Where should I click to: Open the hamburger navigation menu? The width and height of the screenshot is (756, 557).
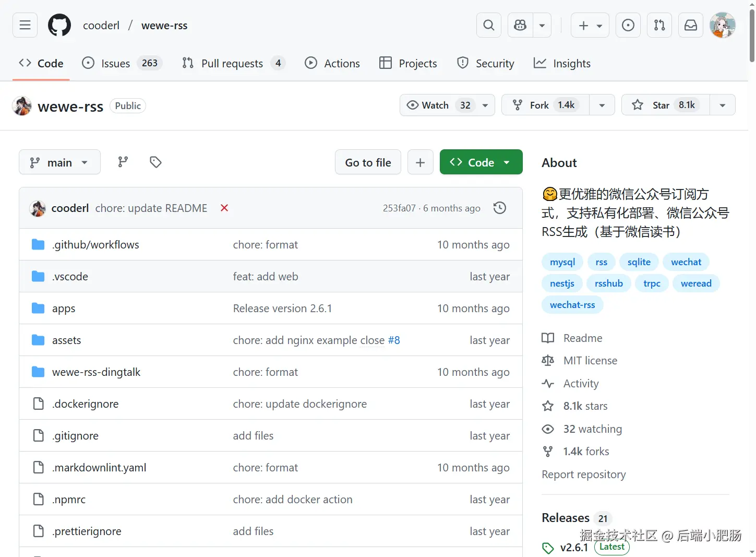click(x=25, y=25)
